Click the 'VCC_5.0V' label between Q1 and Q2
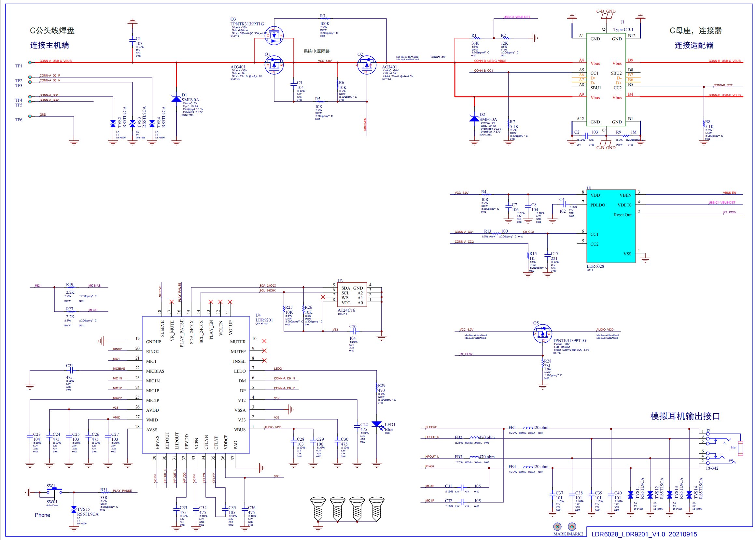 coord(325,61)
